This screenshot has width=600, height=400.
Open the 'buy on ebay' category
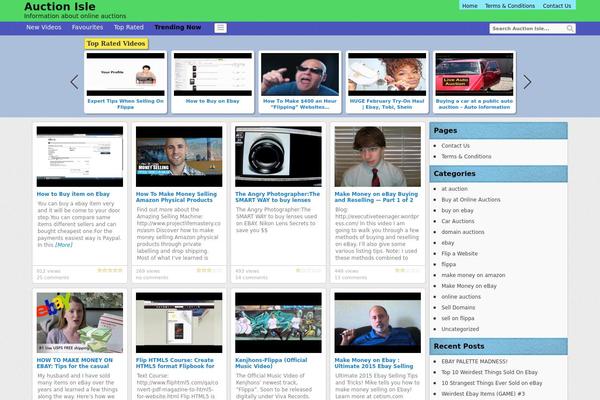coord(457,211)
